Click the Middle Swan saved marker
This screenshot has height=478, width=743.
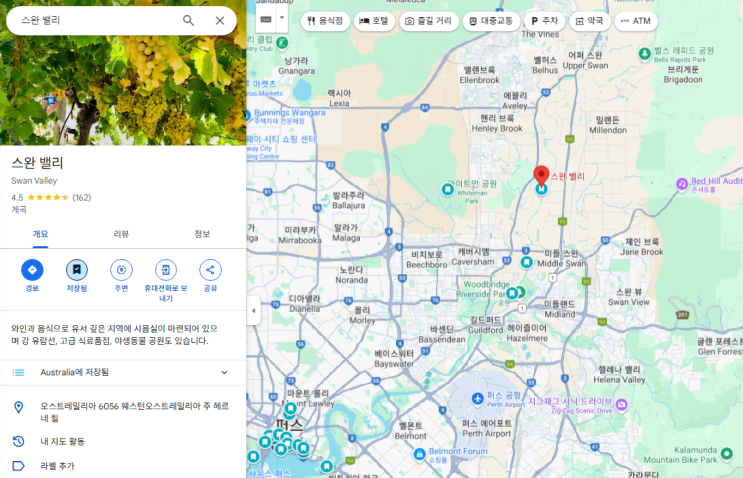tap(526, 262)
